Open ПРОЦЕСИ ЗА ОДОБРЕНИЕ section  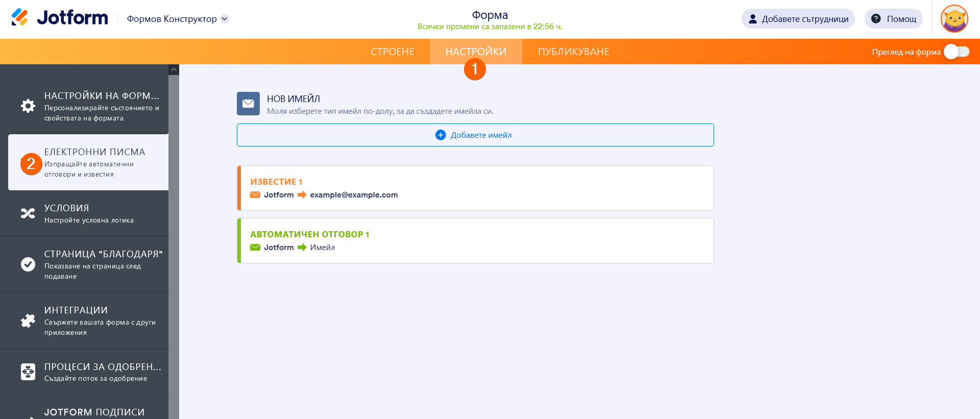[x=84, y=372]
